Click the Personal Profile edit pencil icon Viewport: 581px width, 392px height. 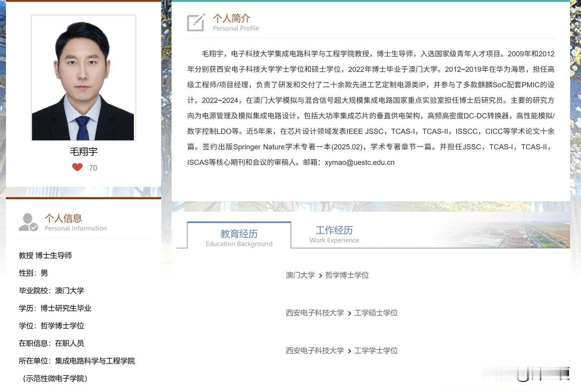[196, 22]
